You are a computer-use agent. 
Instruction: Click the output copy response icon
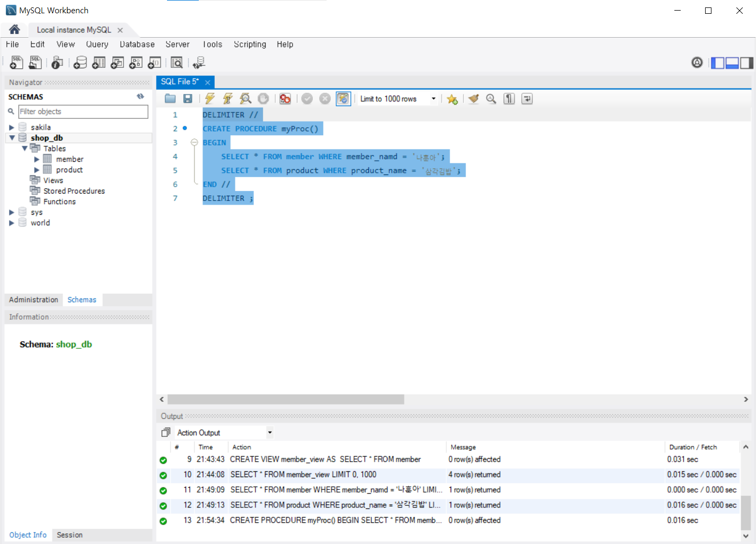pyautogui.click(x=166, y=433)
